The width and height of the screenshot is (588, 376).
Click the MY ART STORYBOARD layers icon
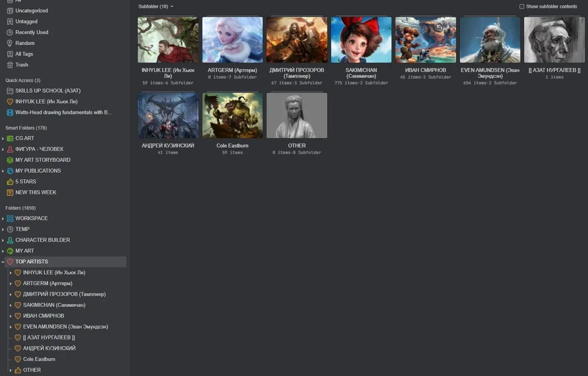pos(10,160)
